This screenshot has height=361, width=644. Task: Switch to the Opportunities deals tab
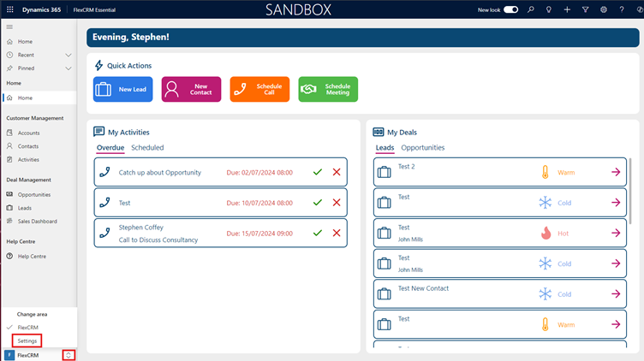[423, 148]
